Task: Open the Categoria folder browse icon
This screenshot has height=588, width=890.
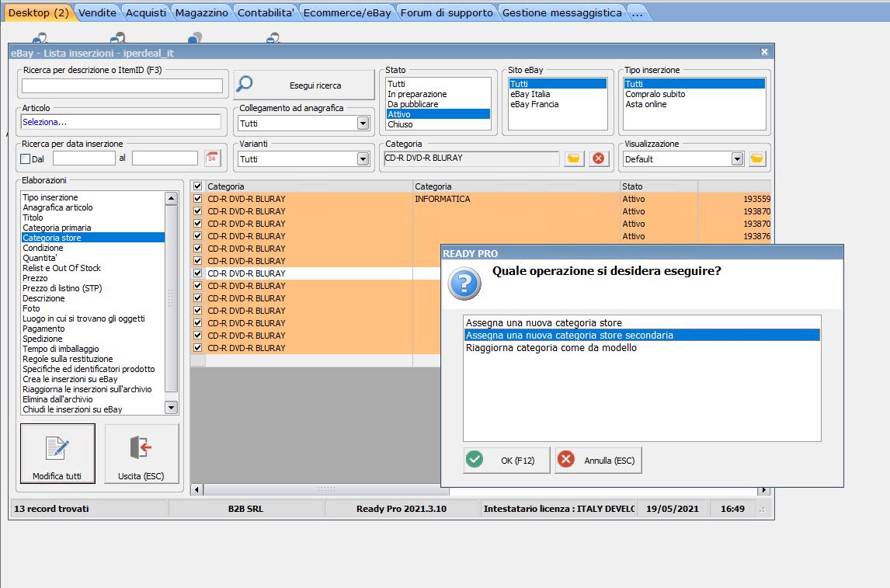Action: point(573,158)
